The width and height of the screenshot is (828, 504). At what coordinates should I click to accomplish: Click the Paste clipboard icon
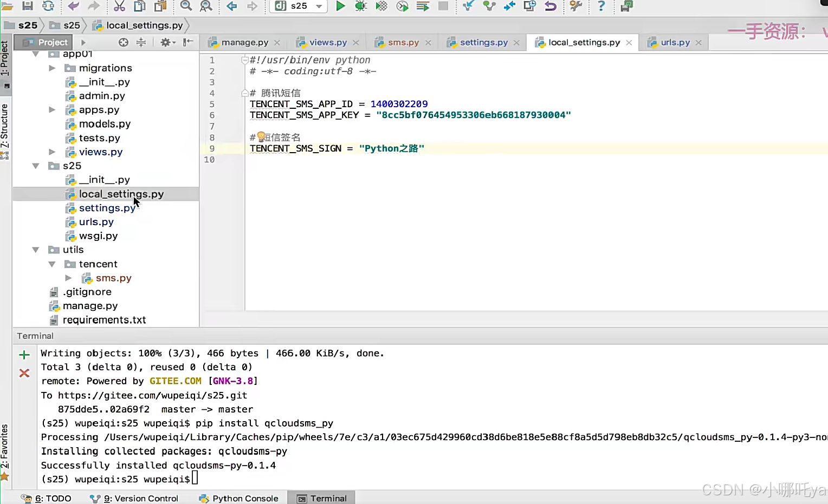coord(160,6)
